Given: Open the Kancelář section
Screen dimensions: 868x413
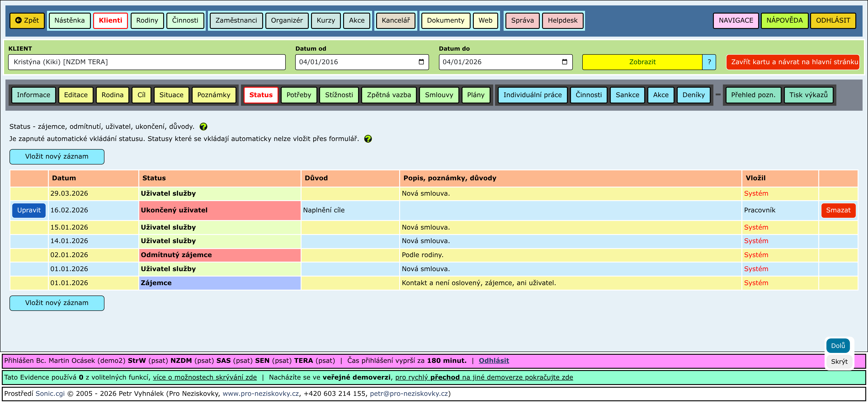Looking at the screenshot, I should pos(396,21).
